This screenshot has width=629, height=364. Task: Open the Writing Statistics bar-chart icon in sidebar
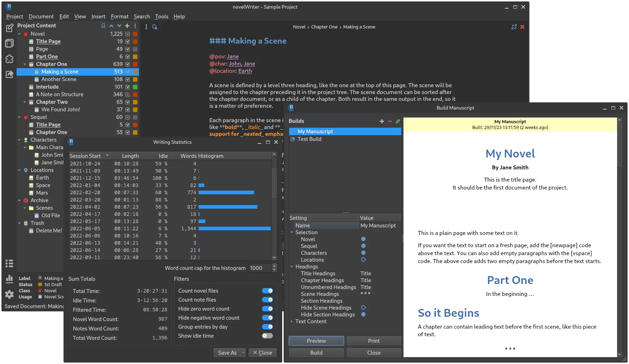9,278
